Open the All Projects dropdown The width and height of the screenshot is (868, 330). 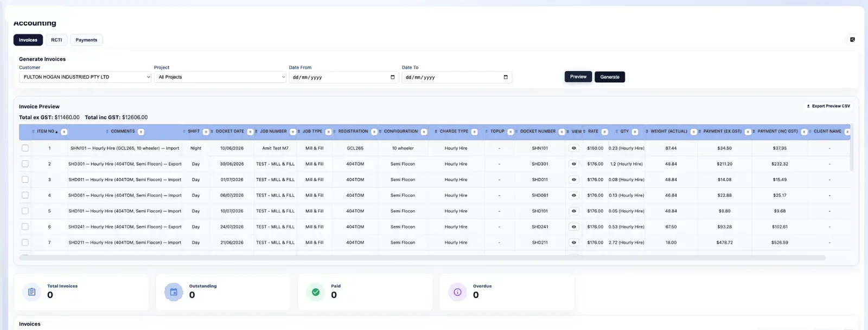[220, 77]
